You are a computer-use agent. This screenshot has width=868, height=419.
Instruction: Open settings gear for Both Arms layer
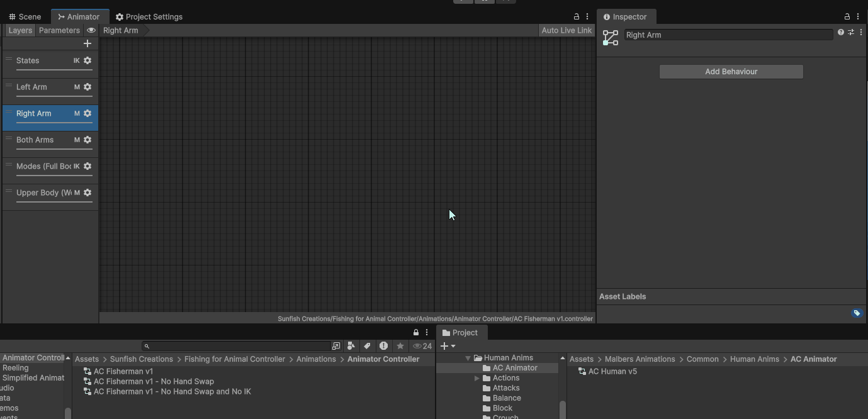[x=87, y=140]
